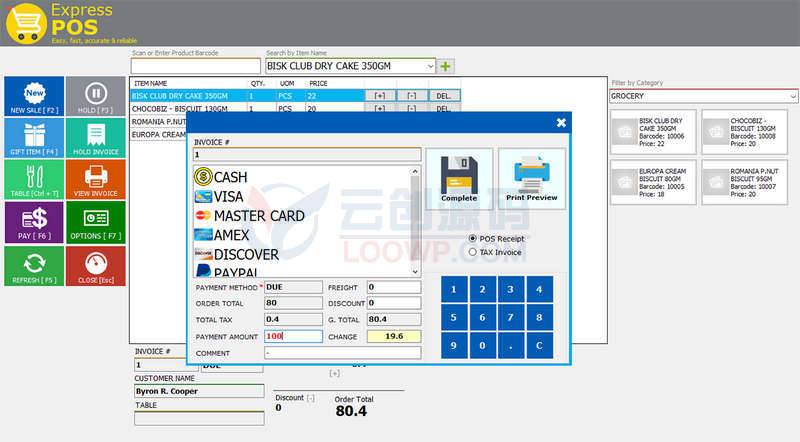Viewport: 800px width, 442px height.
Task: Click keypad number 5
Action: pyautogui.click(x=454, y=317)
